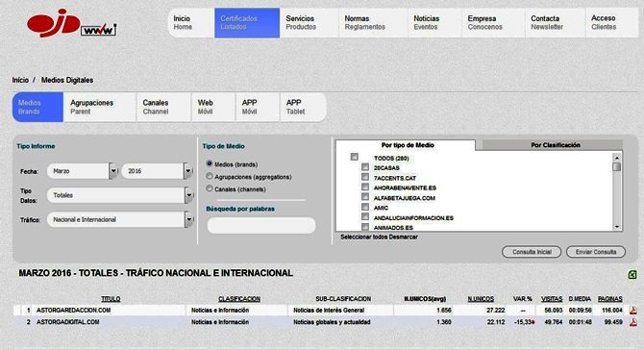Open Certificados Listados menu
Viewport: 644px width, 350px height.
pyautogui.click(x=247, y=23)
